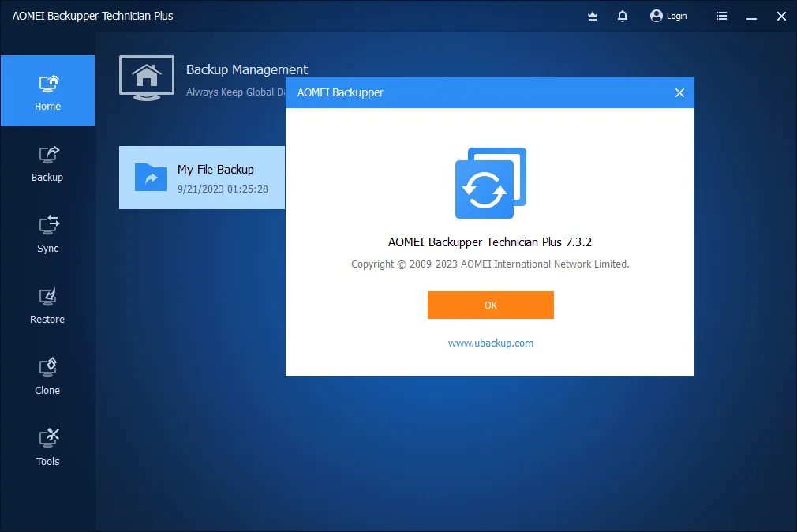The height and width of the screenshot is (532, 797).
Task: Open the Clone section
Action: (47, 377)
